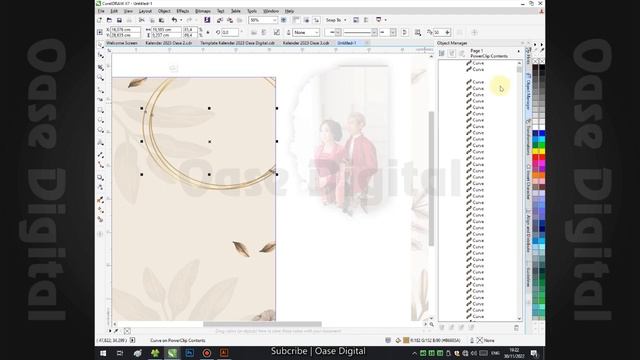Switch to Template Kalender 2023 Oase Digital.cdr tab
The image size is (640, 360).
click(237, 43)
